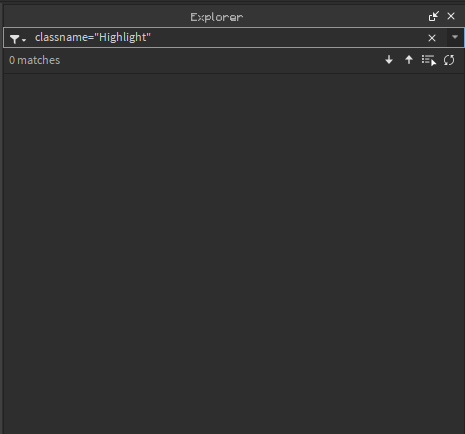This screenshot has width=465, height=434.
Task: Refresh the search results
Action: pyautogui.click(x=449, y=60)
